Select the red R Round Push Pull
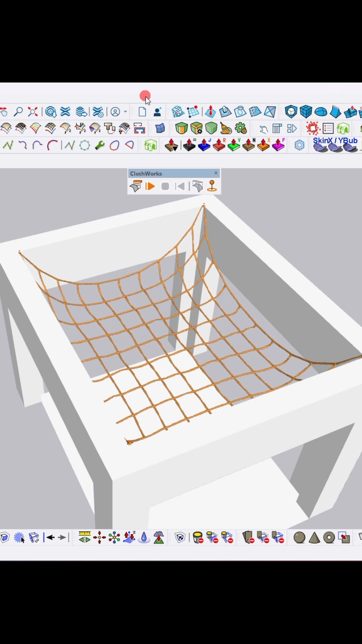 (x=219, y=145)
